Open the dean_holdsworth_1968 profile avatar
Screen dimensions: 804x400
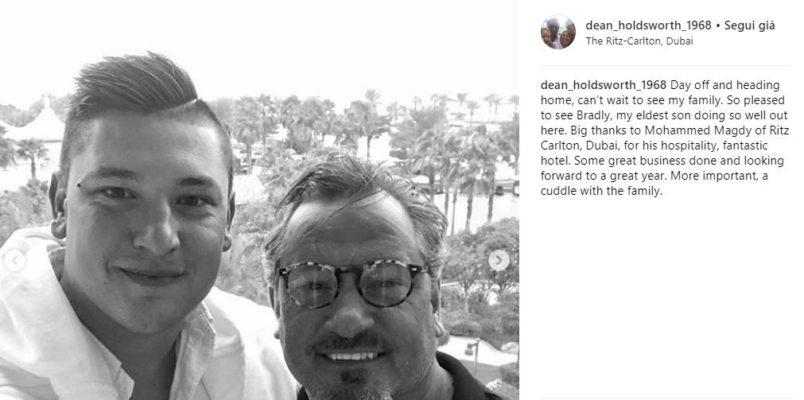point(558,32)
